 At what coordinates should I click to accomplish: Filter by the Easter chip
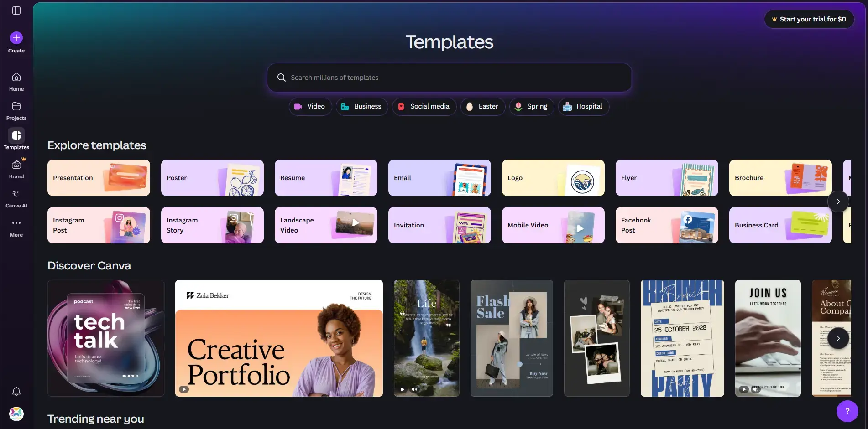coord(482,107)
